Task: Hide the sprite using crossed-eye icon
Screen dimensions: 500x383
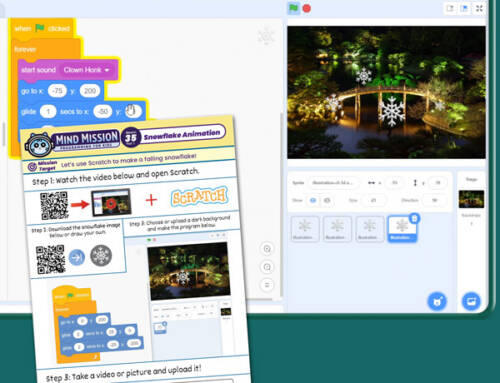Action: click(327, 200)
